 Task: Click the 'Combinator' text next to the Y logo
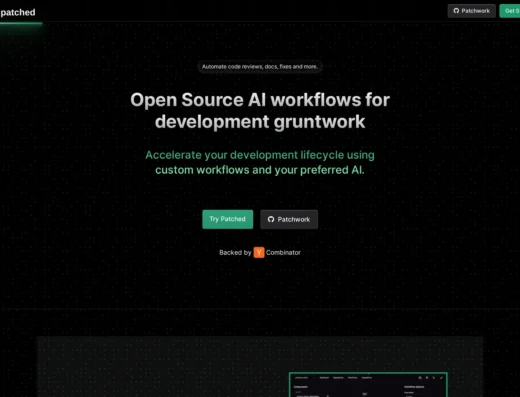[x=283, y=253]
